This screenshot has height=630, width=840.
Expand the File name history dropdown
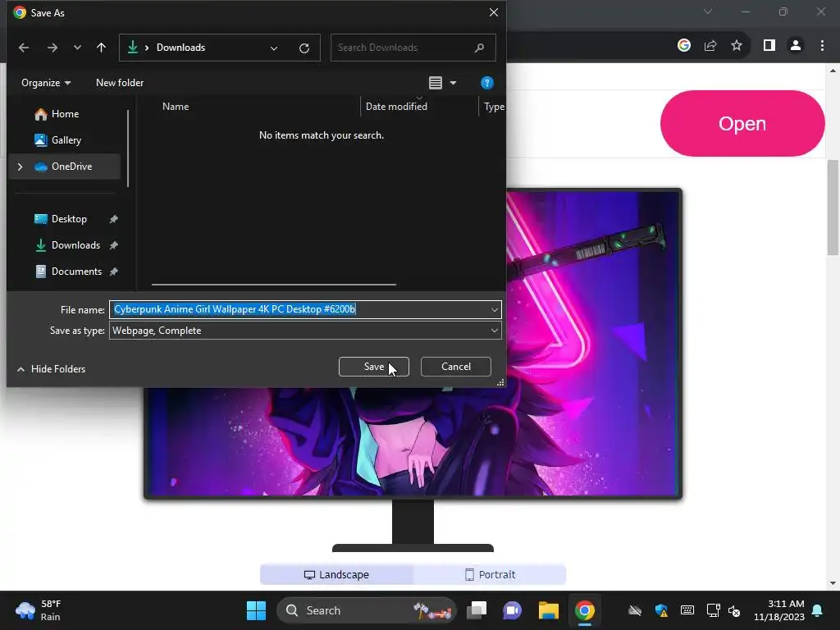(494, 309)
